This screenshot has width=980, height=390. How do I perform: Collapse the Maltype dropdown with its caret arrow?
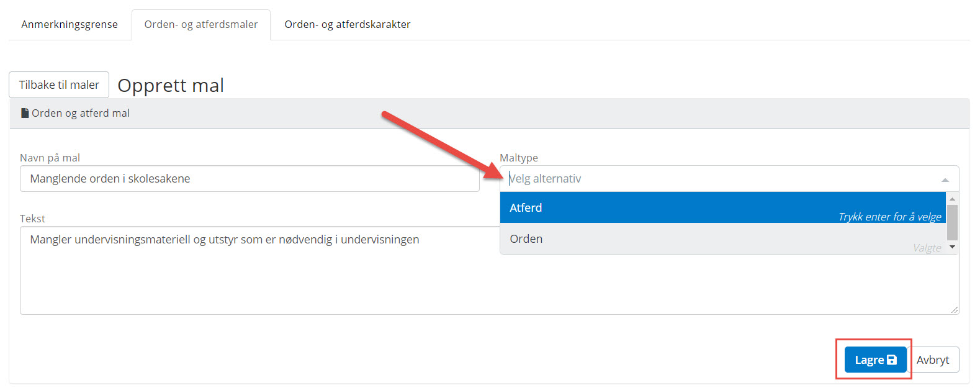(945, 179)
